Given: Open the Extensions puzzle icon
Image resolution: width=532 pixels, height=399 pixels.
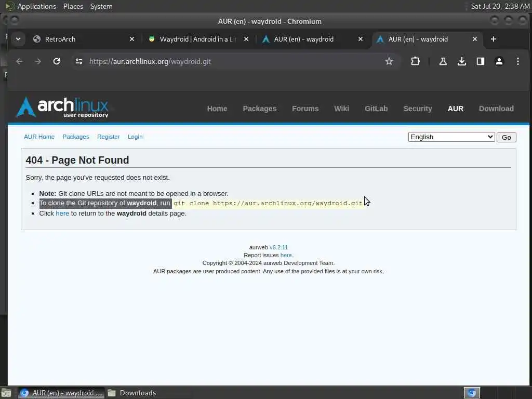Looking at the screenshot, I should (x=415, y=61).
